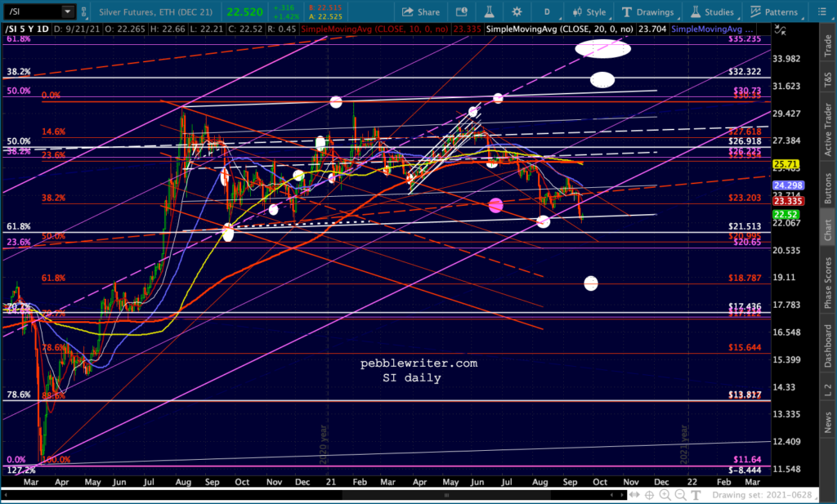
Task: Open the Dashboard sidebar tab
Action: pyautogui.click(x=827, y=346)
